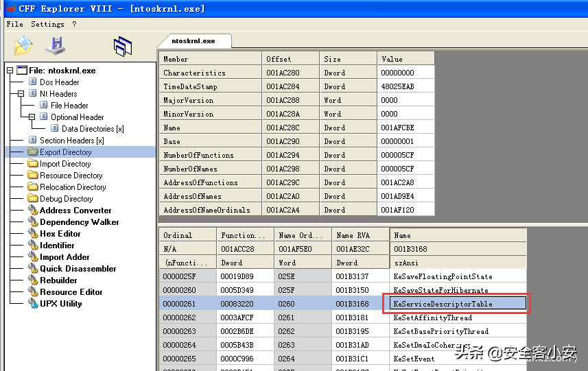This screenshot has width=588, height=371.
Task: Click the Characteristics member row label
Action: pos(211,73)
